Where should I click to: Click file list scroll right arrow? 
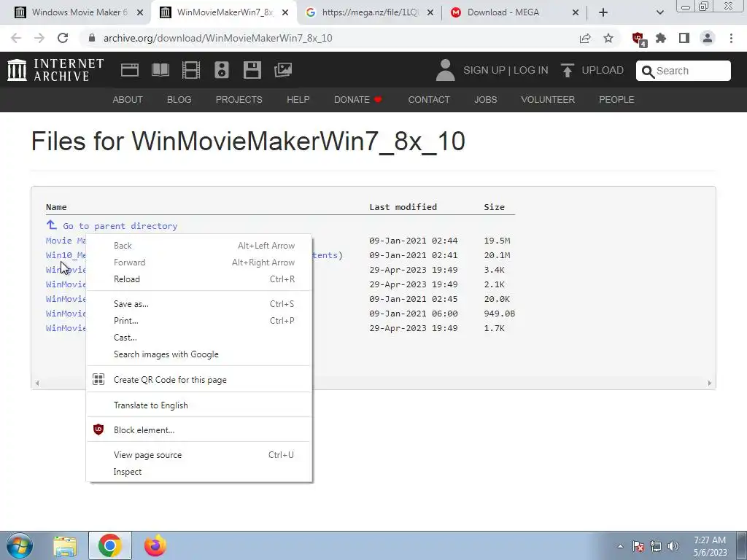click(709, 384)
